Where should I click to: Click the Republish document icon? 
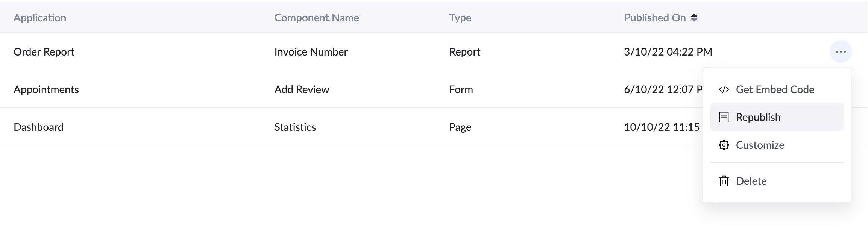[724, 117]
